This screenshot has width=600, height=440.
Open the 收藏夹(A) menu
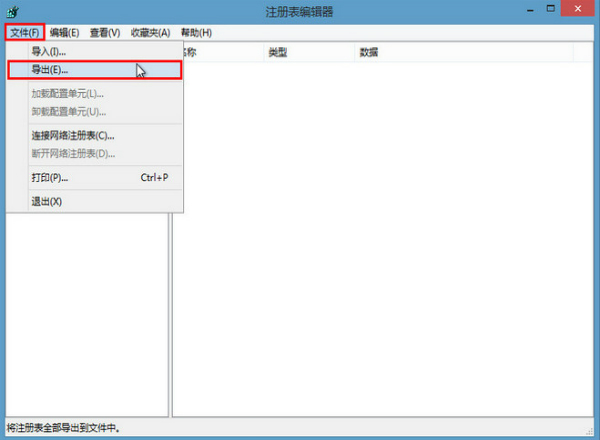coord(150,33)
